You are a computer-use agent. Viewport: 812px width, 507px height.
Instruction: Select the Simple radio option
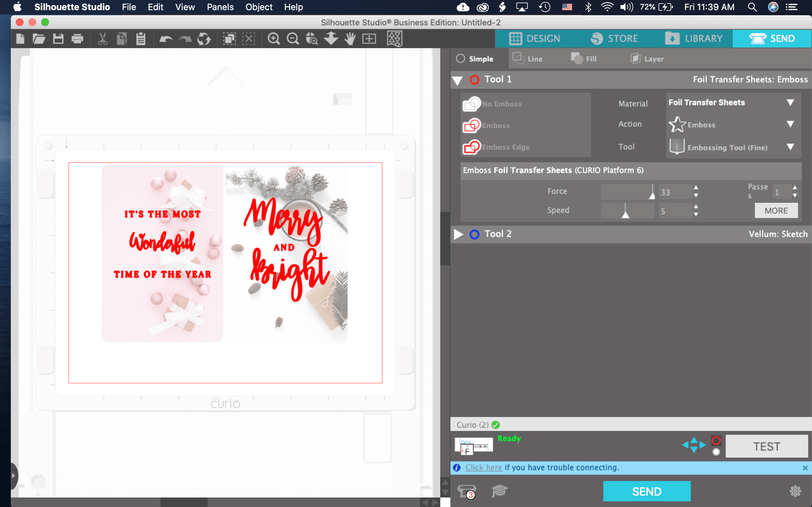[461, 59]
